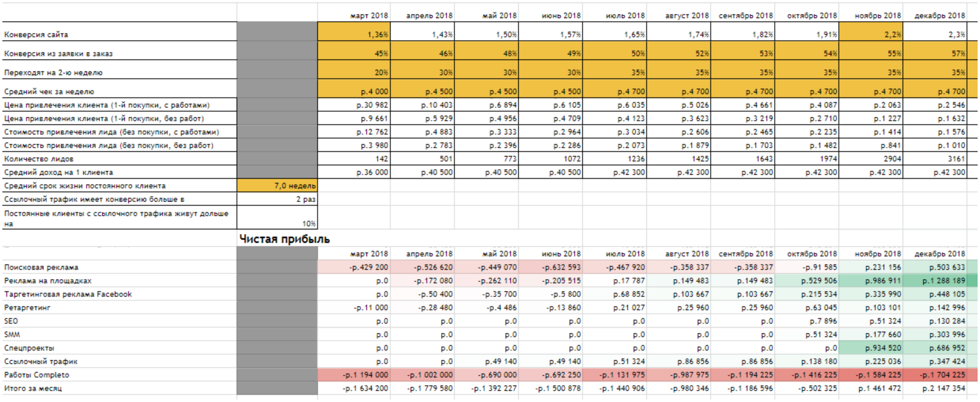Click the 2904 leads cell
The width and height of the screenshot is (980, 402).
coord(870,159)
